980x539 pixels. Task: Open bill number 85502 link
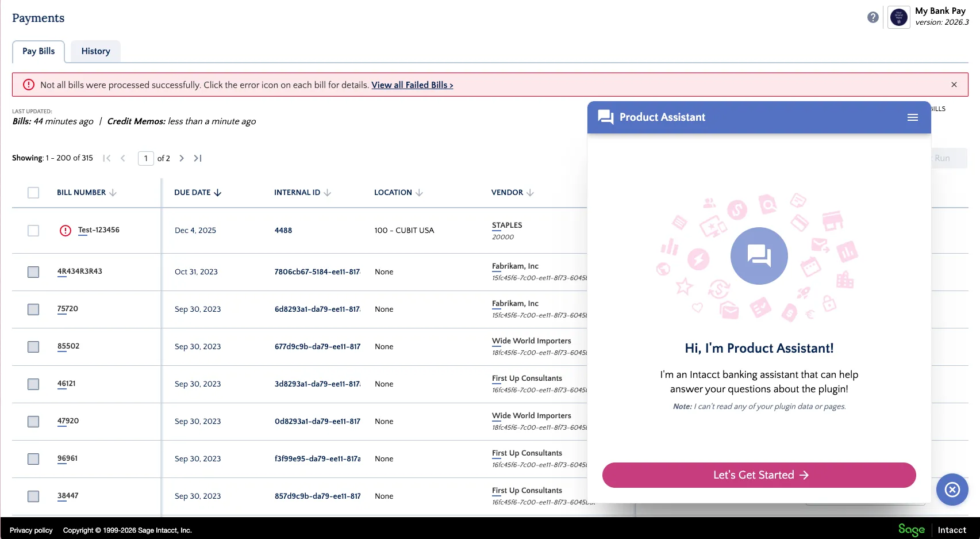coord(68,346)
